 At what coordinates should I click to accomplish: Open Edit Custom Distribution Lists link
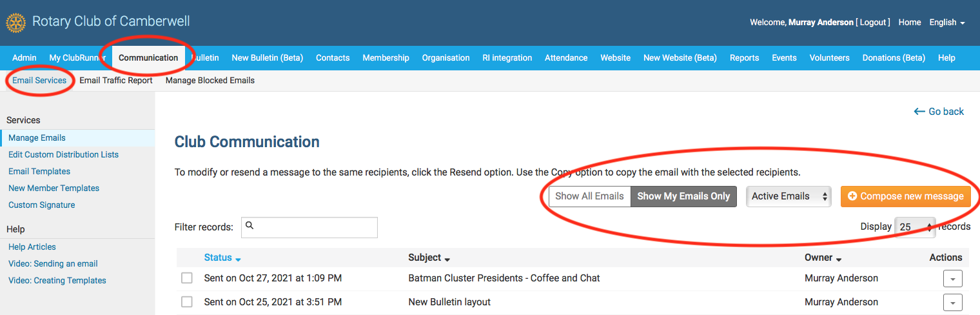(x=63, y=155)
